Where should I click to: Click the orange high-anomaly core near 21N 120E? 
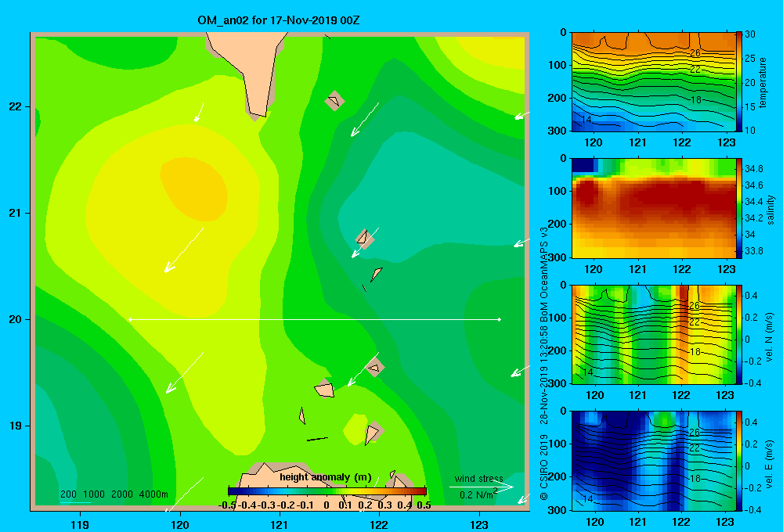pyautogui.click(x=193, y=189)
